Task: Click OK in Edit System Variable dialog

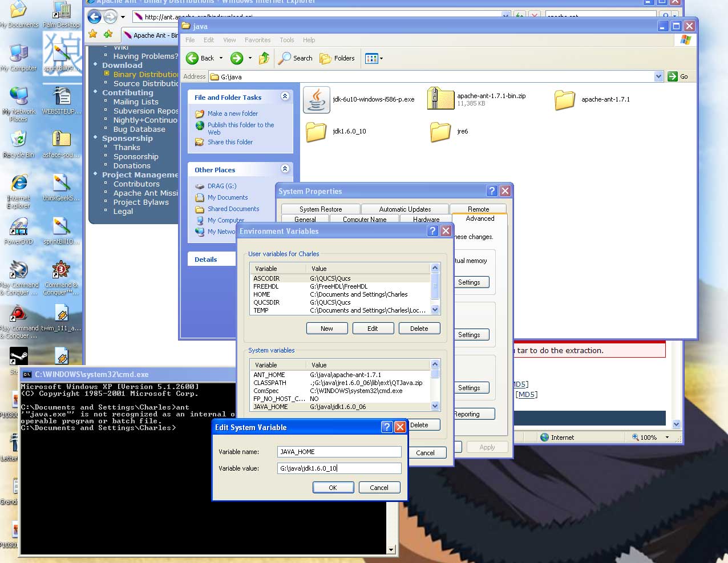Action: pos(333,488)
